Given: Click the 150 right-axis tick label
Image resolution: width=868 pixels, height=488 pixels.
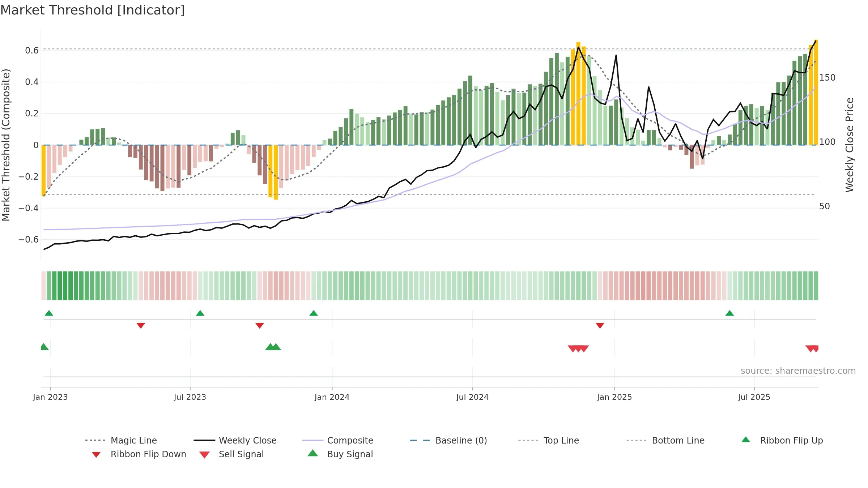Looking at the screenshot, I should click(827, 78).
